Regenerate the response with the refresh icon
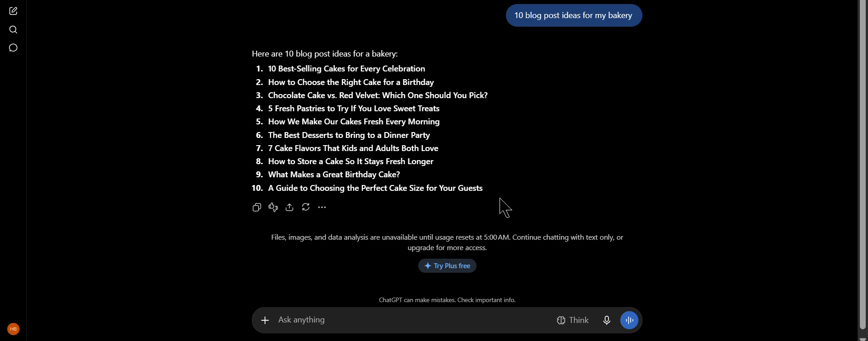 click(306, 208)
